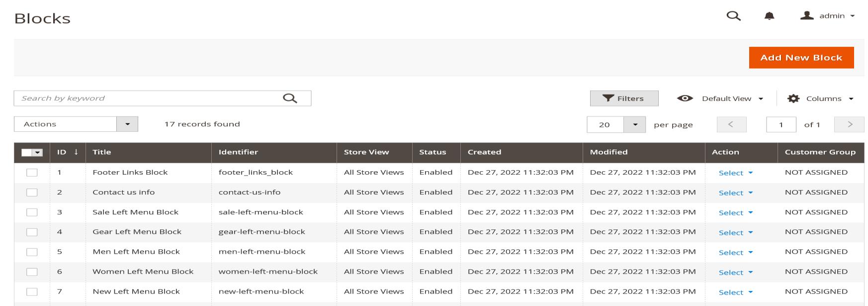The height and width of the screenshot is (306, 868).
Task: Open the header select-all checkbox dropdown
Action: click(x=37, y=153)
